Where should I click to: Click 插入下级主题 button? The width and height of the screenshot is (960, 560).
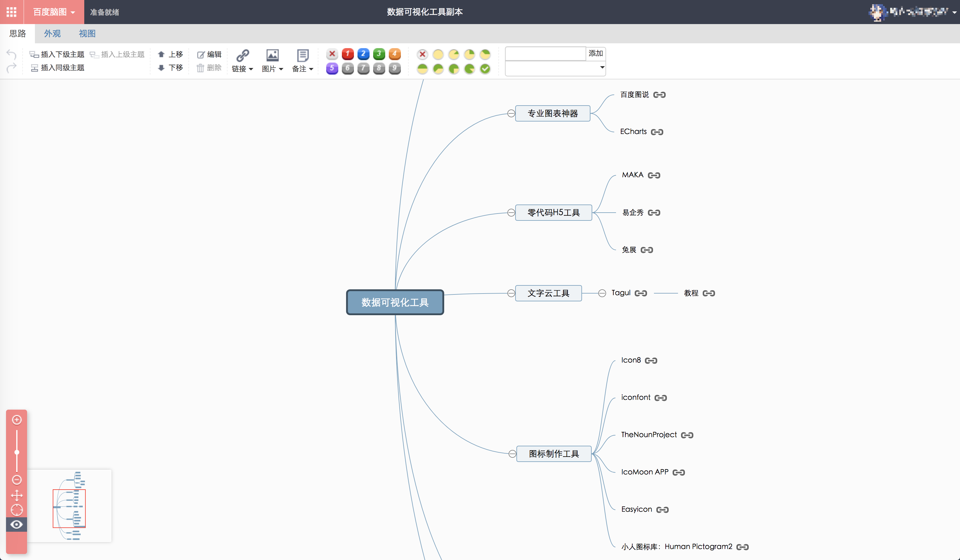pos(57,54)
